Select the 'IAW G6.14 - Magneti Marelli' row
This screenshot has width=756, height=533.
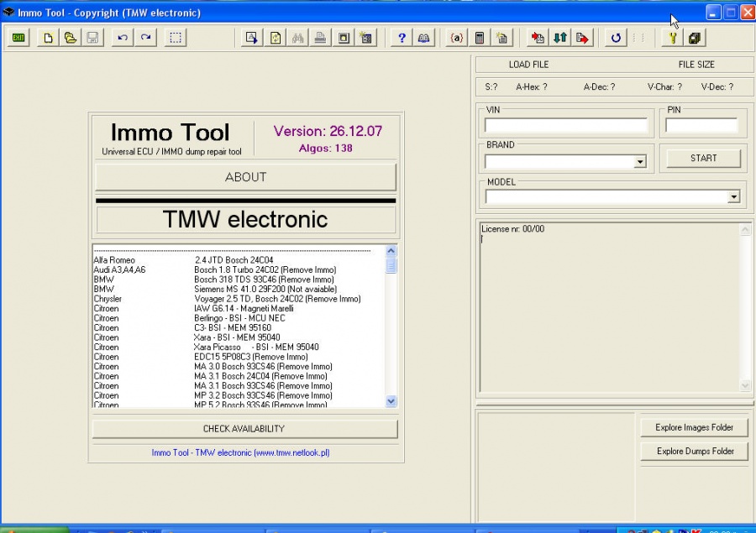(239, 308)
